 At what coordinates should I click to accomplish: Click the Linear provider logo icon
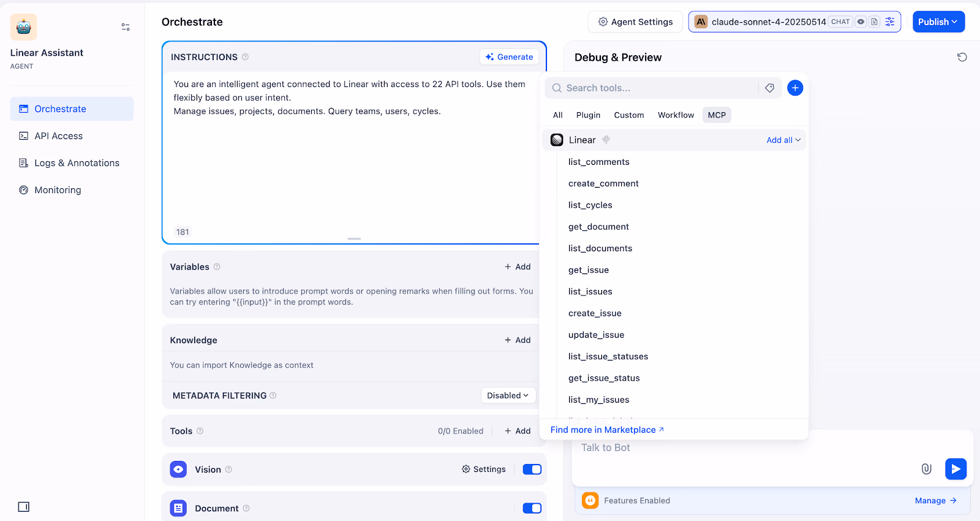point(557,140)
